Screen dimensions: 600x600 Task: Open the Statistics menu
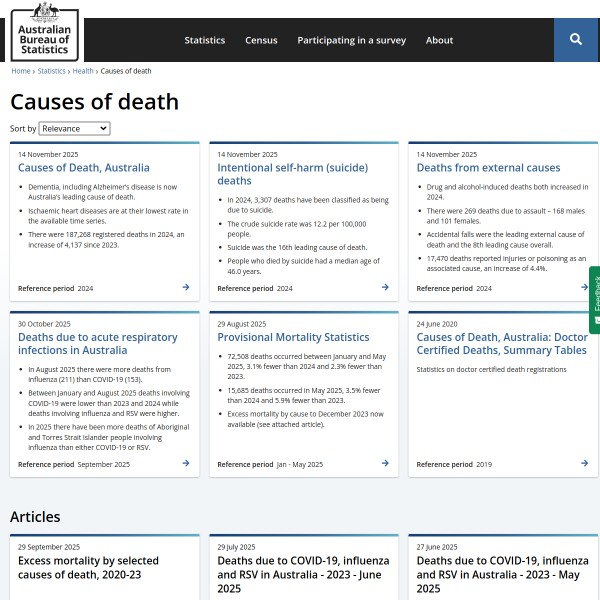204,40
